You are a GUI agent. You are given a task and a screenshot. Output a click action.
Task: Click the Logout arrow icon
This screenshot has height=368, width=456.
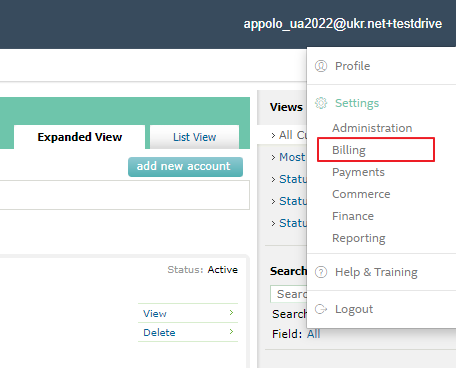pos(321,309)
